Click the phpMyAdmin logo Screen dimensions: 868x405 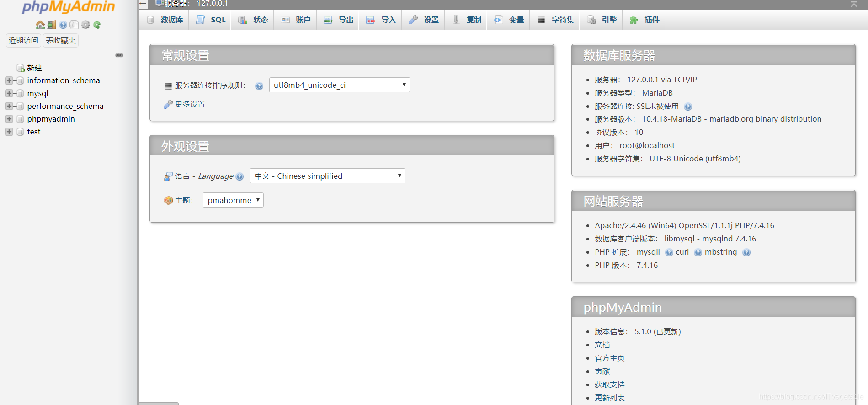(x=69, y=6)
